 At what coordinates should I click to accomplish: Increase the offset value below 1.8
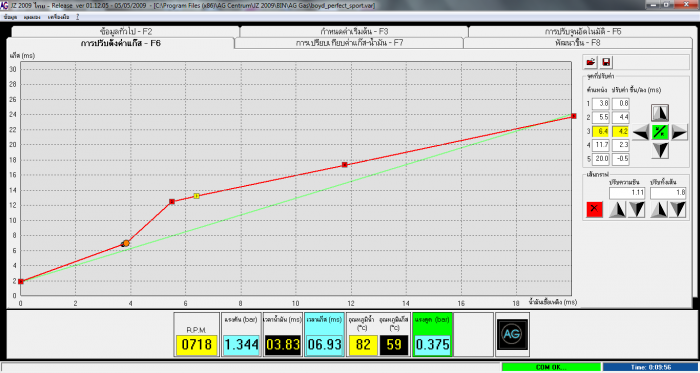point(659,209)
